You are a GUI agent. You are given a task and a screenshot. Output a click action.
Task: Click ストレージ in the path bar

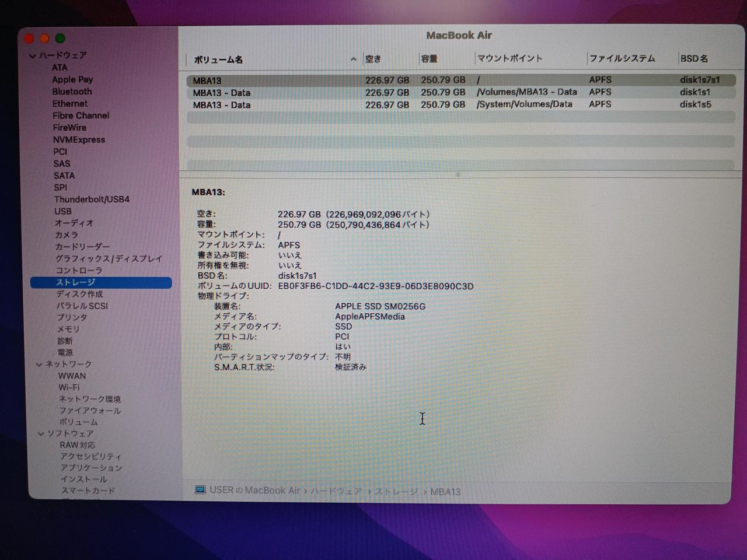pyautogui.click(x=396, y=492)
